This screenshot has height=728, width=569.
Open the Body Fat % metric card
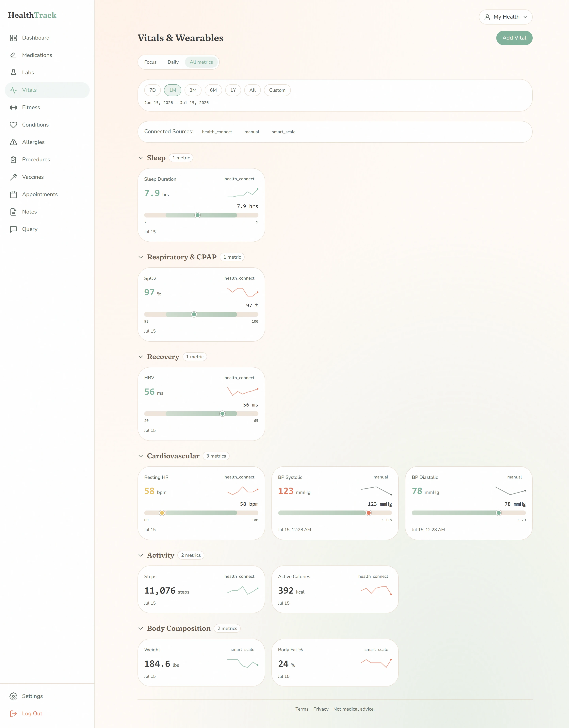click(335, 662)
